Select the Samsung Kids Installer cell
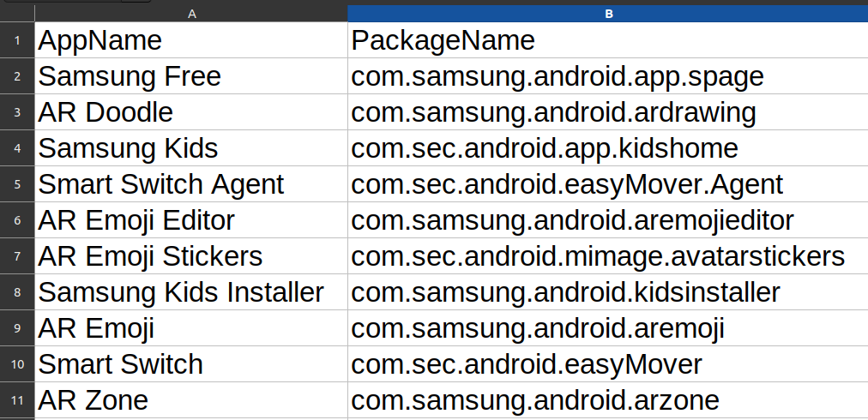The width and height of the screenshot is (868, 420). pyautogui.click(x=191, y=292)
